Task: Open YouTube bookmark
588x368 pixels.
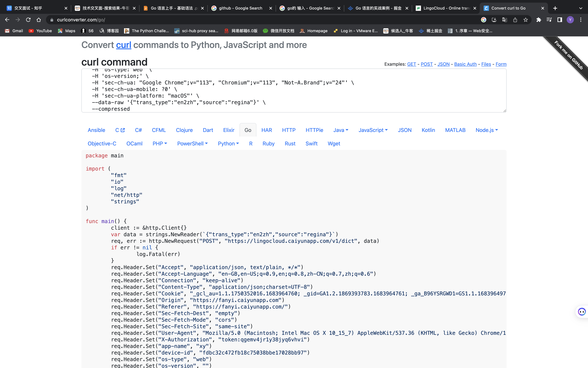Action: click(40, 31)
